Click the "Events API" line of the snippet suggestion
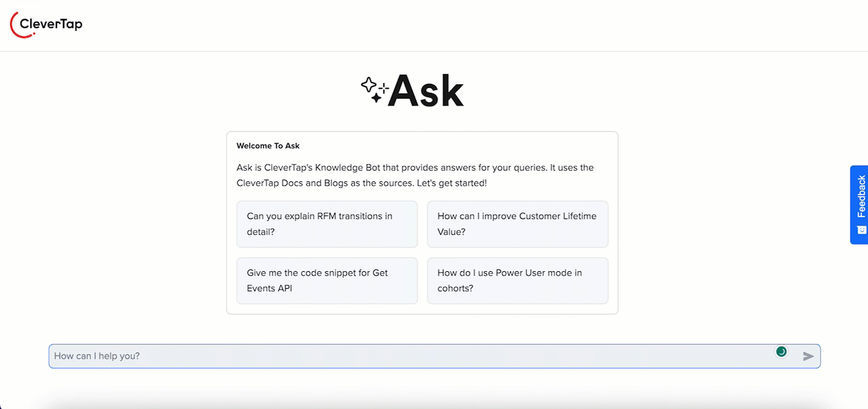The width and height of the screenshot is (868, 409). pos(269,288)
